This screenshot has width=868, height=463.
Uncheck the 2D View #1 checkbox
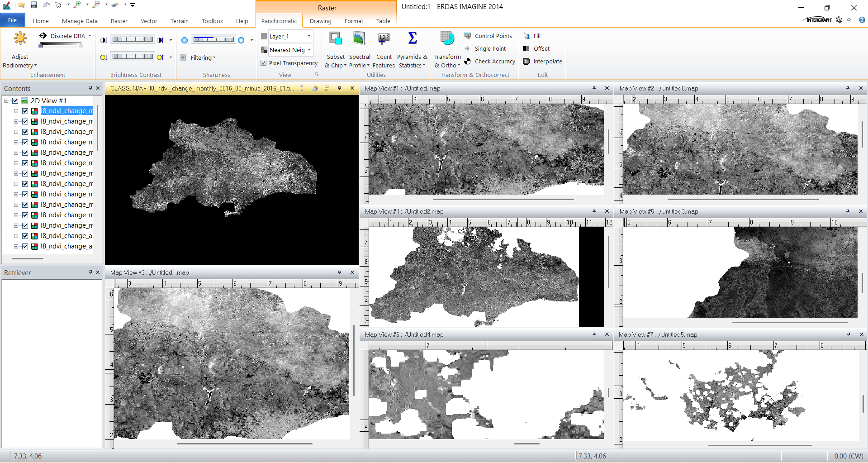[15, 100]
